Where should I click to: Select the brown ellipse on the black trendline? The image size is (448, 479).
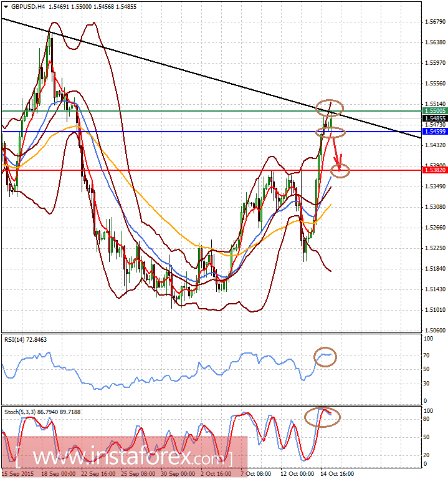click(329, 107)
